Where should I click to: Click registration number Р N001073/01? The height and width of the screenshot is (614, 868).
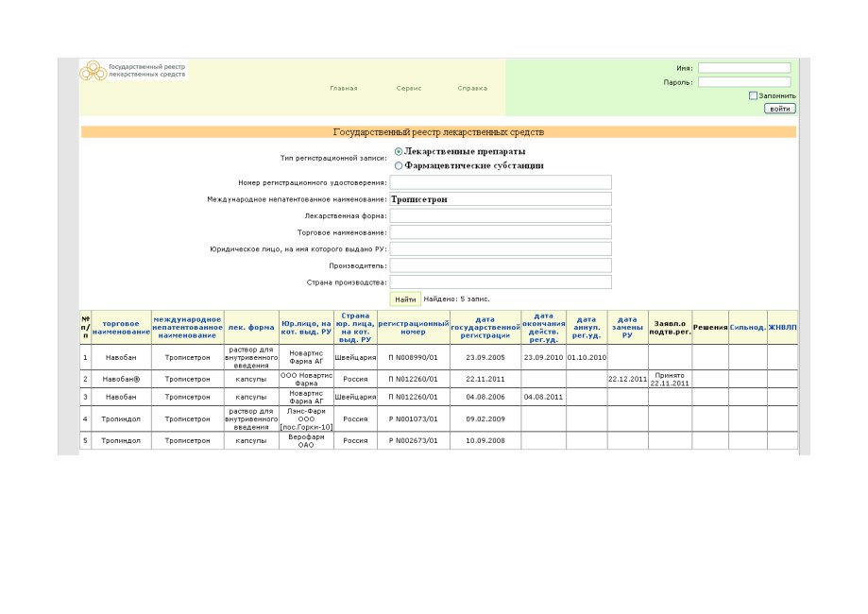(x=413, y=419)
